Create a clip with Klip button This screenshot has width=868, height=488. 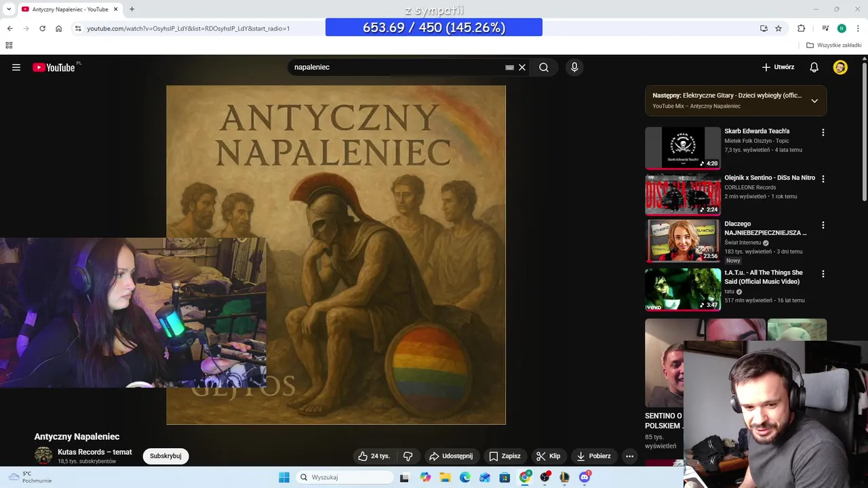[x=548, y=456]
